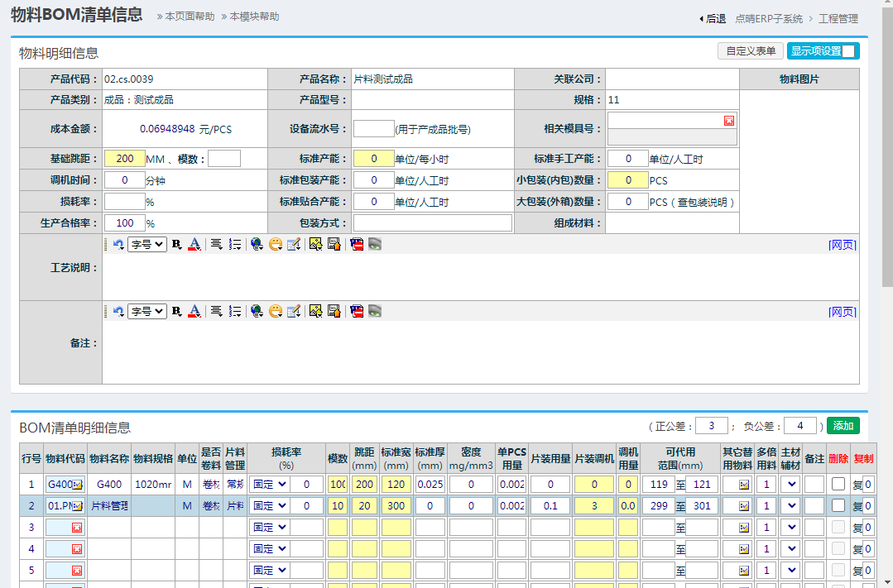
Task: Click the green 添加 button
Action: (843, 426)
